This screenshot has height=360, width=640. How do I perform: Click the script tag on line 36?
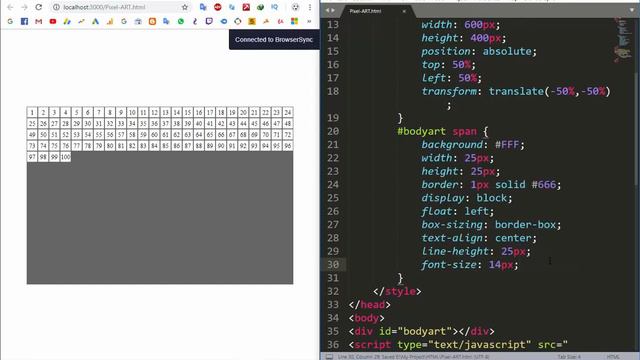370,344
